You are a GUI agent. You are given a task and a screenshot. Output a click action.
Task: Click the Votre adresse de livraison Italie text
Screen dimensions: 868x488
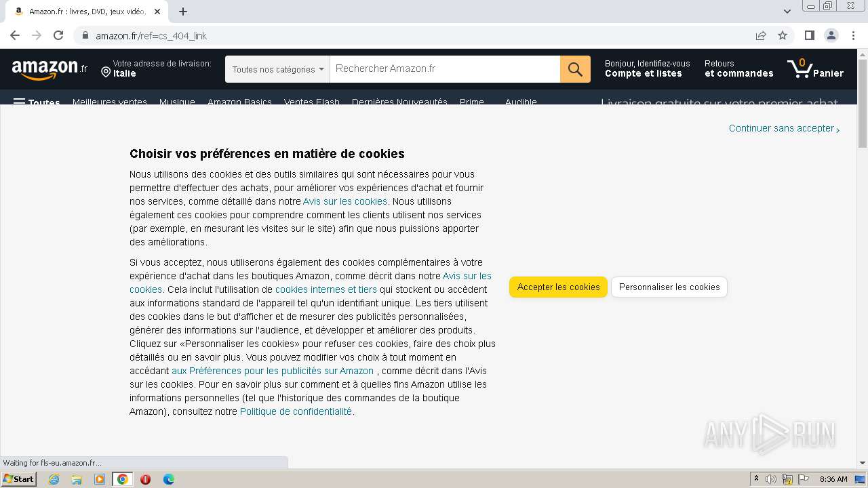click(162, 68)
